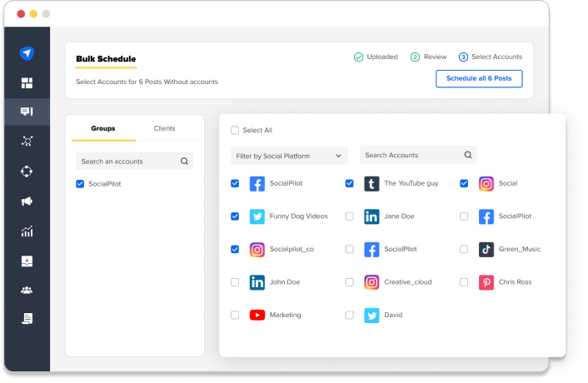Open the inbox download tray icon in sidebar
The image size is (588, 383).
click(27, 261)
